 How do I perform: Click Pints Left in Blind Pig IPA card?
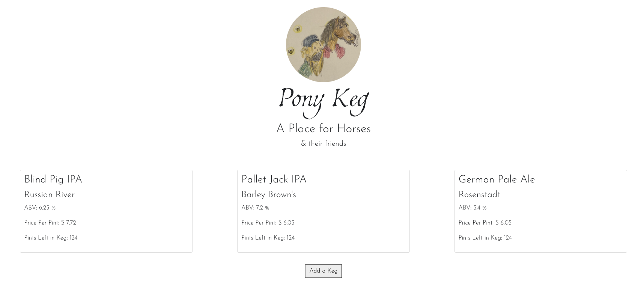(51, 238)
